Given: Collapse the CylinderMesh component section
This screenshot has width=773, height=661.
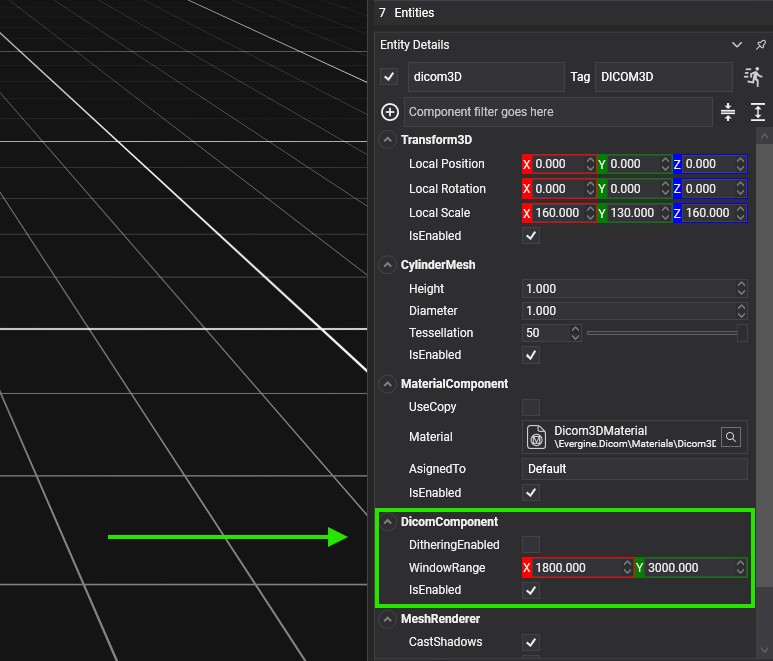Looking at the screenshot, I should tap(388, 265).
